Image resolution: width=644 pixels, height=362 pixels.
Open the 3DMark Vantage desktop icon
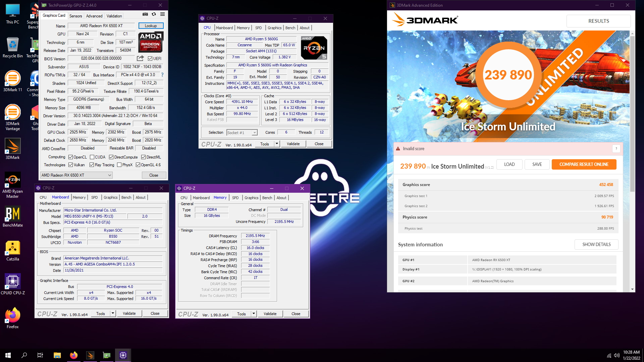point(13,117)
